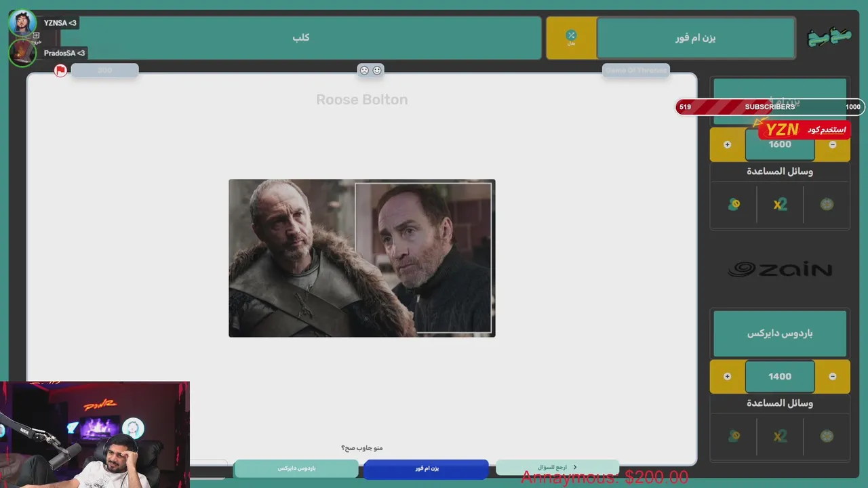Click the باردوس دايركس team name card
The height and width of the screenshot is (488, 868).
[780, 333]
